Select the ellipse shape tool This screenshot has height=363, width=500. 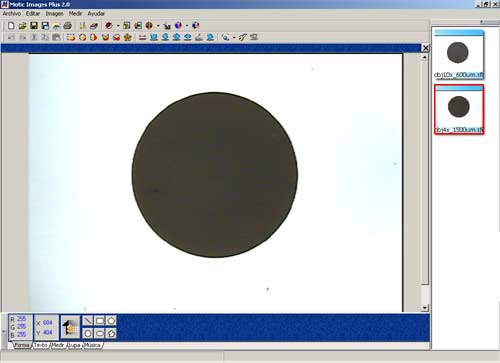click(99, 333)
